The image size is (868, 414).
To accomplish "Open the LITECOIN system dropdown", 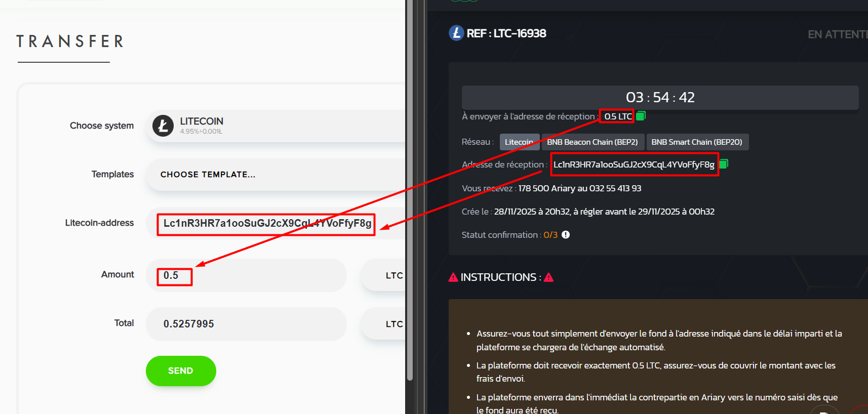I will tap(276, 126).
